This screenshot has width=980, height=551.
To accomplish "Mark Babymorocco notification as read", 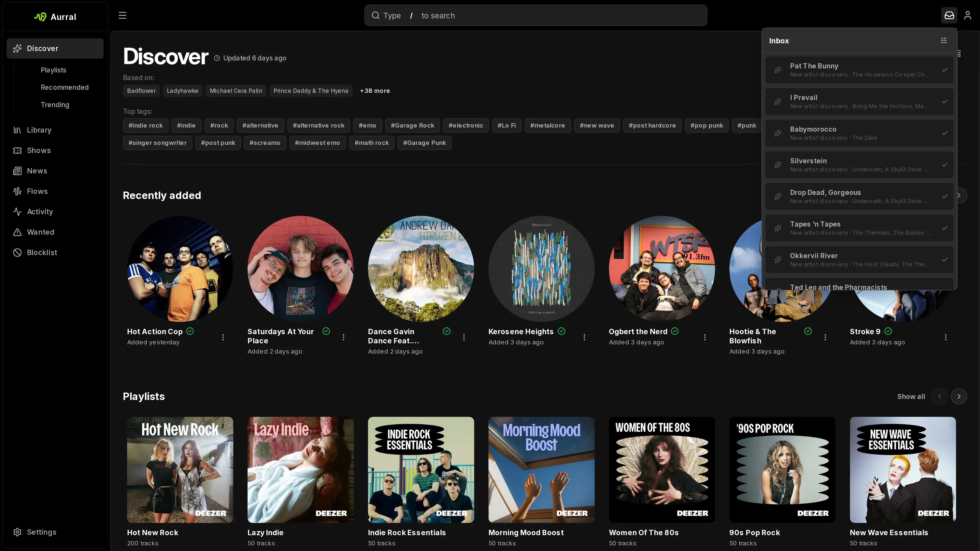I will [x=944, y=133].
